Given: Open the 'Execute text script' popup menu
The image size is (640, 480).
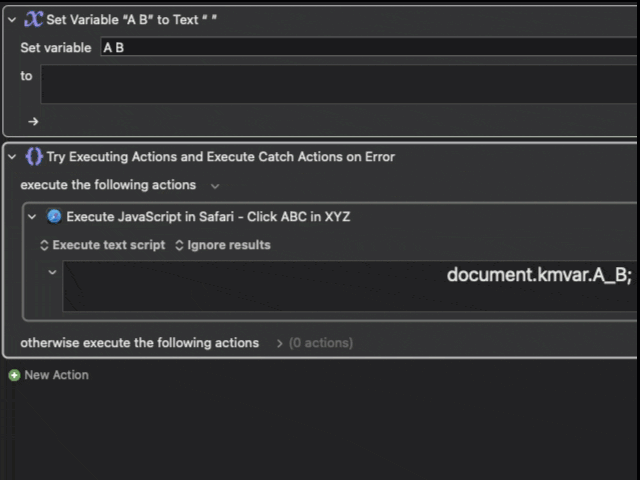Looking at the screenshot, I should (x=102, y=245).
